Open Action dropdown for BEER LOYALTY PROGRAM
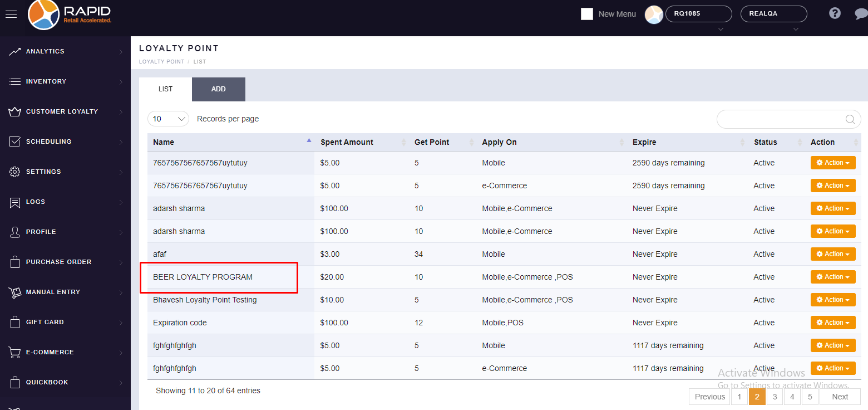This screenshot has height=410, width=868. (x=832, y=277)
